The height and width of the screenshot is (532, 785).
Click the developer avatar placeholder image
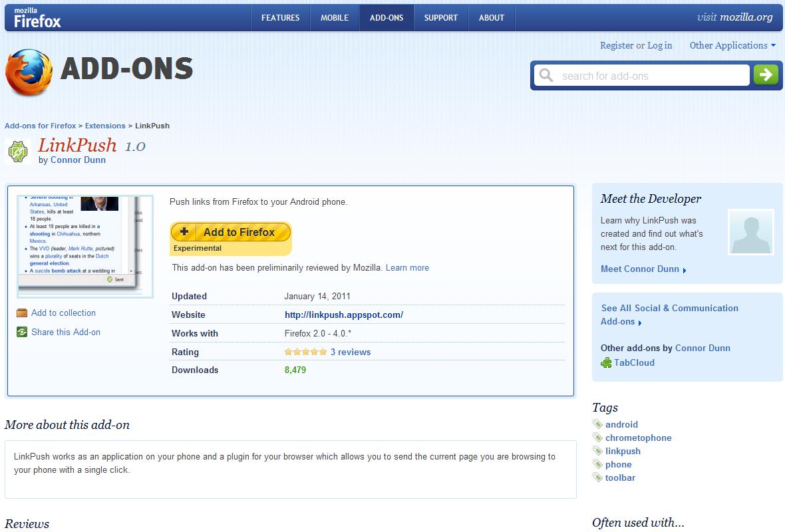tap(751, 231)
